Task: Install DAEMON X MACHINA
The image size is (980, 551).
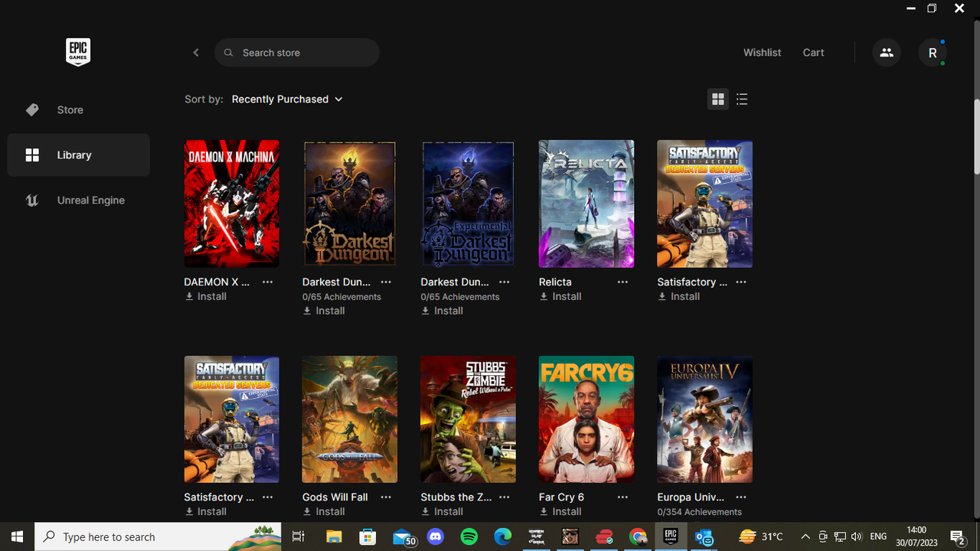Action: [206, 296]
